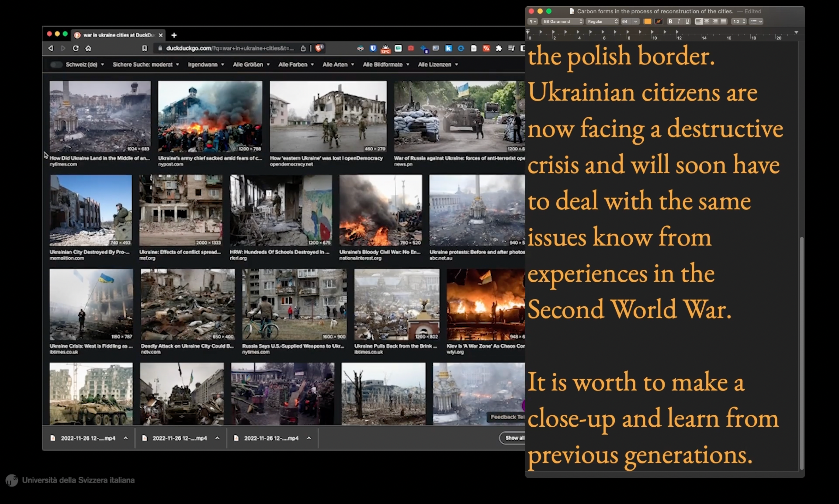839x504 pixels.
Task: Open the EB Garamond font dropdown
Action: click(562, 21)
